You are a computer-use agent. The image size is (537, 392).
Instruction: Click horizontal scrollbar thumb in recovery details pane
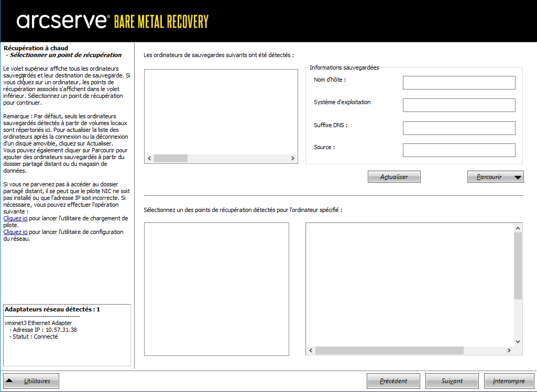pos(389,350)
